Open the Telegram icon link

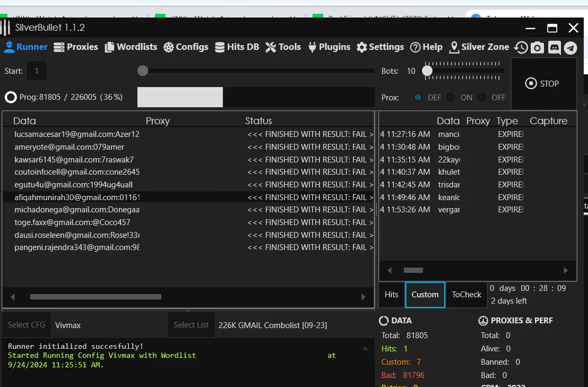(570, 48)
